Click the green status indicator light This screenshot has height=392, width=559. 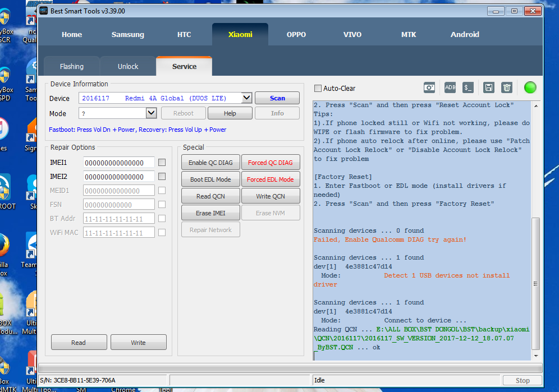[530, 87]
